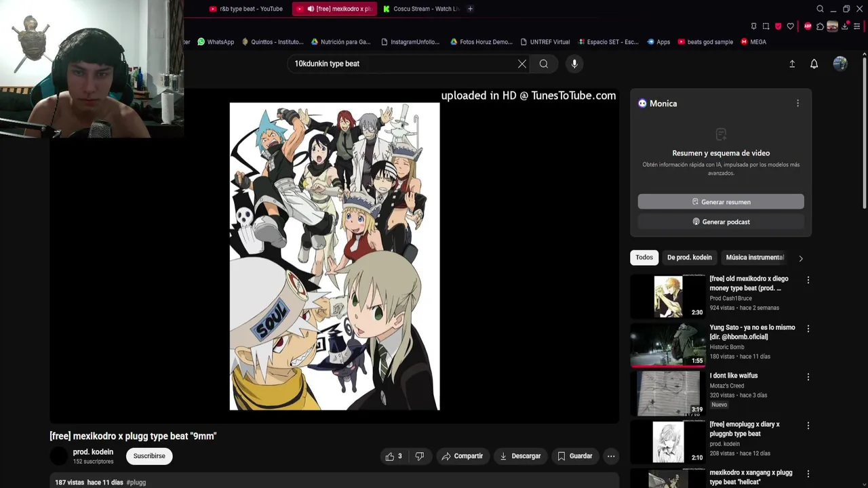Open the extensions cube icon
The width and height of the screenshot is (868, 488).
(820, 26)
